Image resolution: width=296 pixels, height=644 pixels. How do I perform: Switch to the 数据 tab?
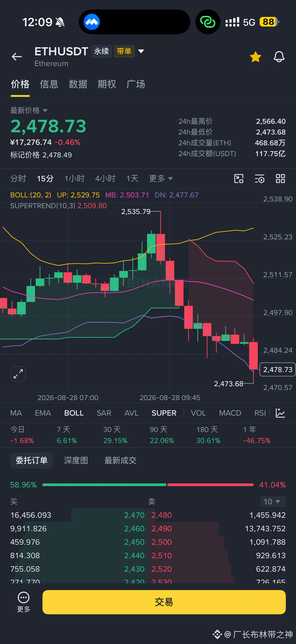(x=78, y=84)
